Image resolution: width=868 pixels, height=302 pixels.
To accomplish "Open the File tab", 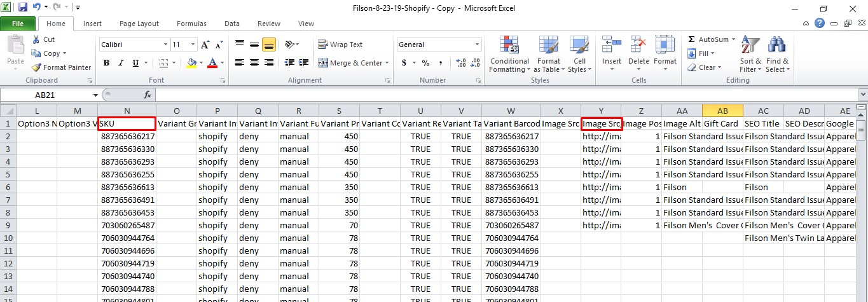I will [x=18, y=24].
